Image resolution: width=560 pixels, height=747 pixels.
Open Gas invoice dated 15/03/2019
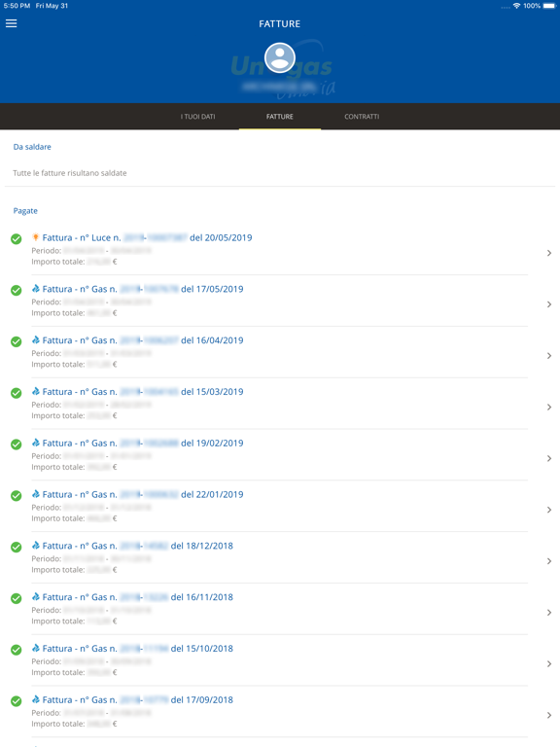coord(280,404)
